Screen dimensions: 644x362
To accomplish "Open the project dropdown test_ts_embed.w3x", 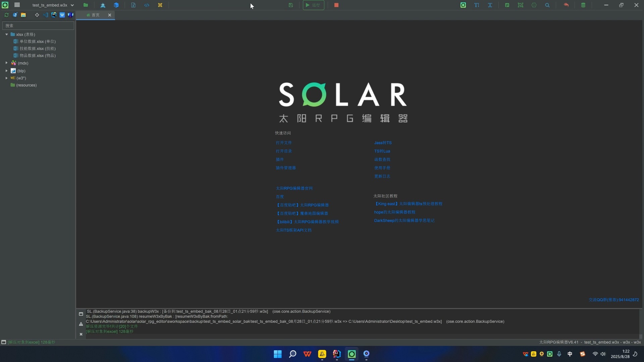I will [x=53, y=5].
